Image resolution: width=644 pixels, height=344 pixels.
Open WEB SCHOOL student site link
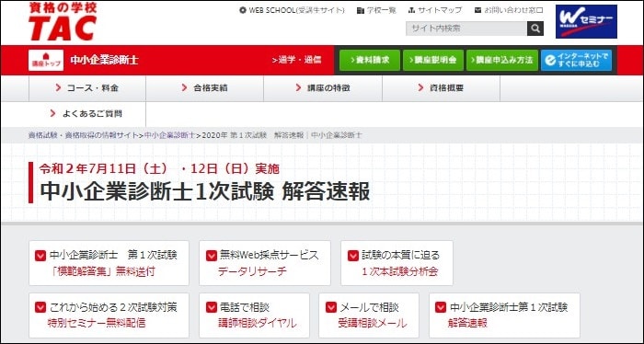(296, 10)
